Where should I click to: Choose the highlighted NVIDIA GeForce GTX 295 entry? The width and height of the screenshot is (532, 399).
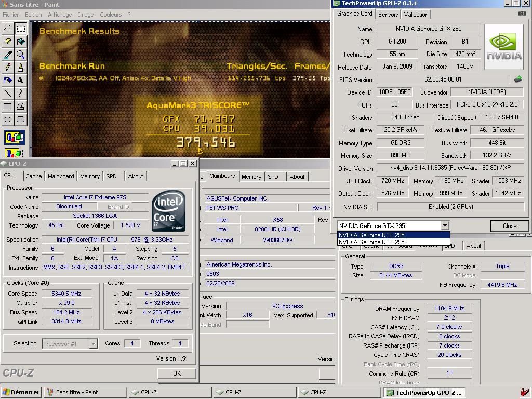coord(394,235)
